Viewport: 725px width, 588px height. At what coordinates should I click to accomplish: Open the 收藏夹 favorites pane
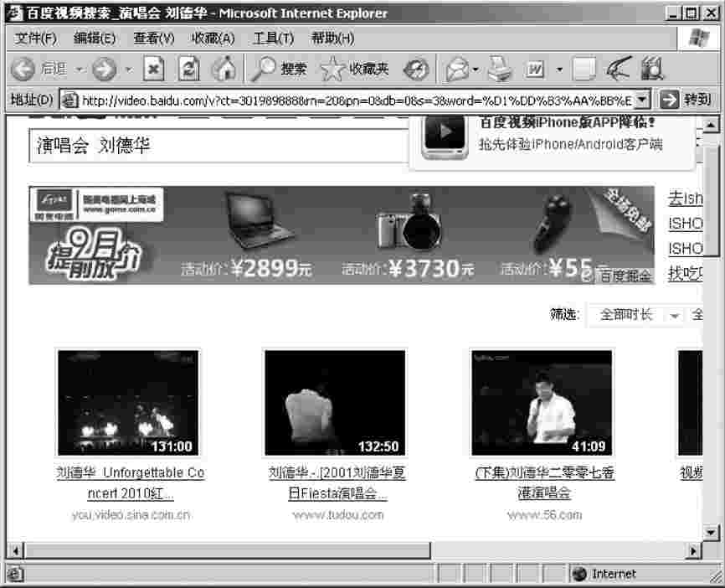tap(355, 69)
